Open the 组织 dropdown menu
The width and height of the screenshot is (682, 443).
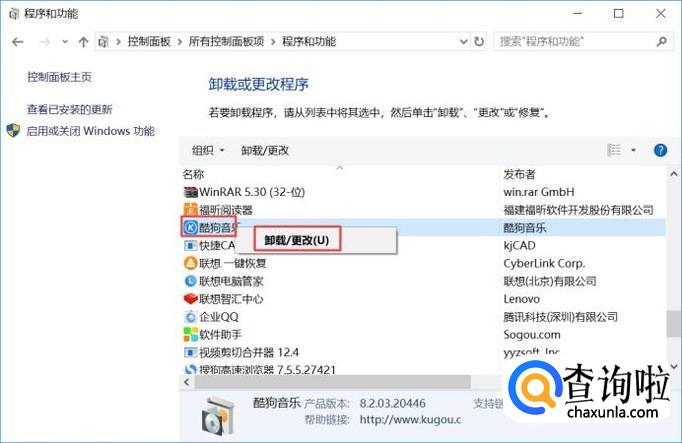click(x=208, y=150)
